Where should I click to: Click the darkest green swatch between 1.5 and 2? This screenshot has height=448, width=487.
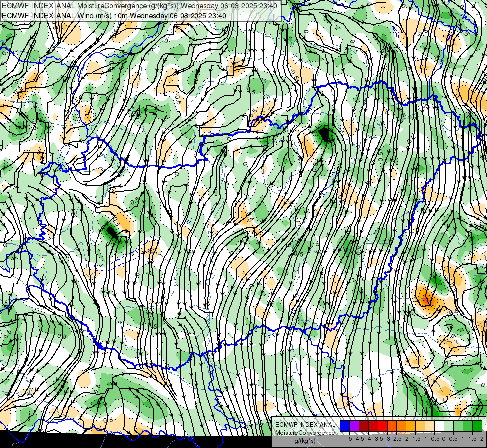tap(477, 426)
